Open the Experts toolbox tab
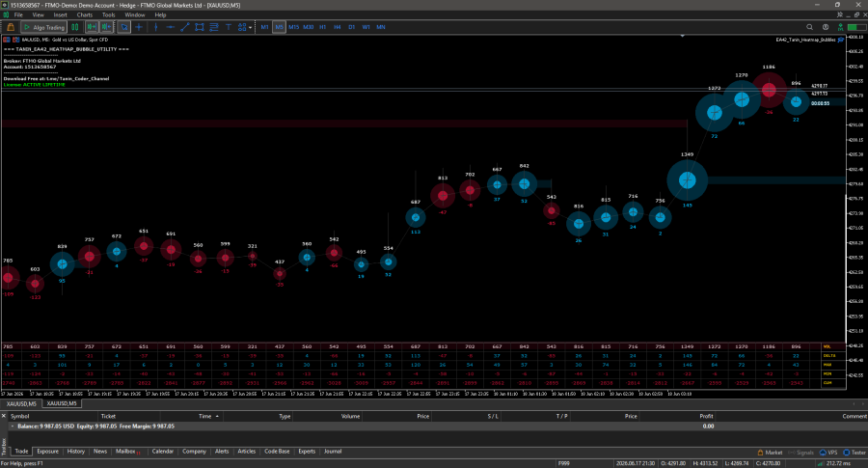 pyautogui.click(x=307, y=452)
